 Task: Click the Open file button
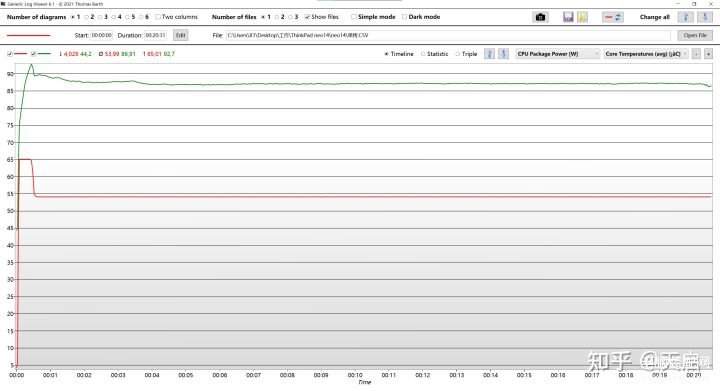point(695,35)
